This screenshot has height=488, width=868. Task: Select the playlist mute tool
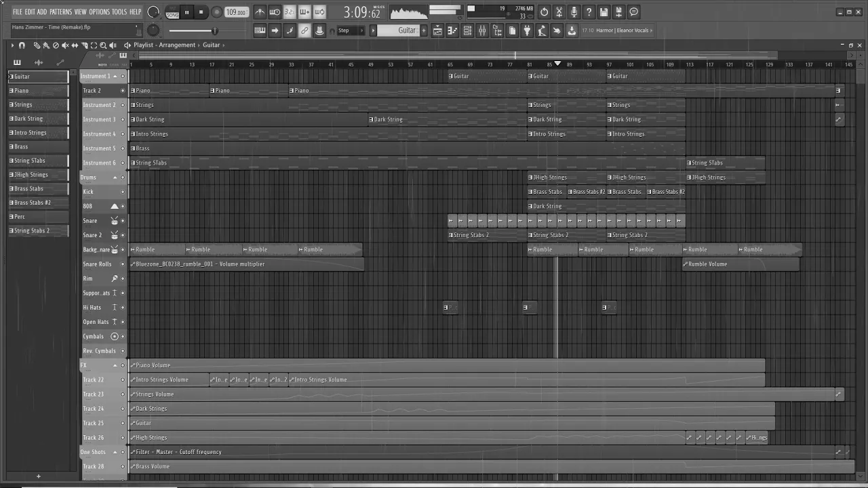point(65,45)
